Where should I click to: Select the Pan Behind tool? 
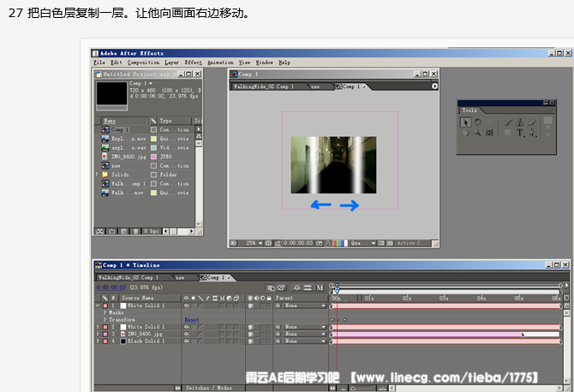[489, 133]
